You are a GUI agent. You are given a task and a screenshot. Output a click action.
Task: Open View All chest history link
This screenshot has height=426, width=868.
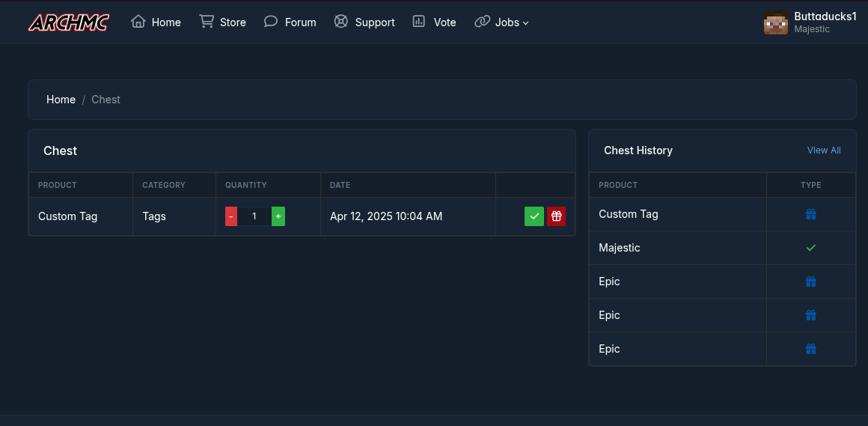[x=824, y=150]
